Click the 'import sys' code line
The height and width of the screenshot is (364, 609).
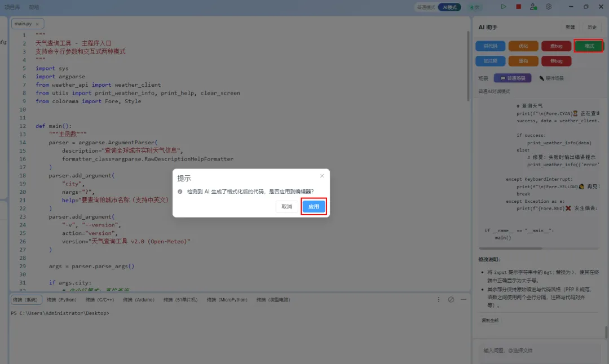pyautogui.click(x=52, y=68)
